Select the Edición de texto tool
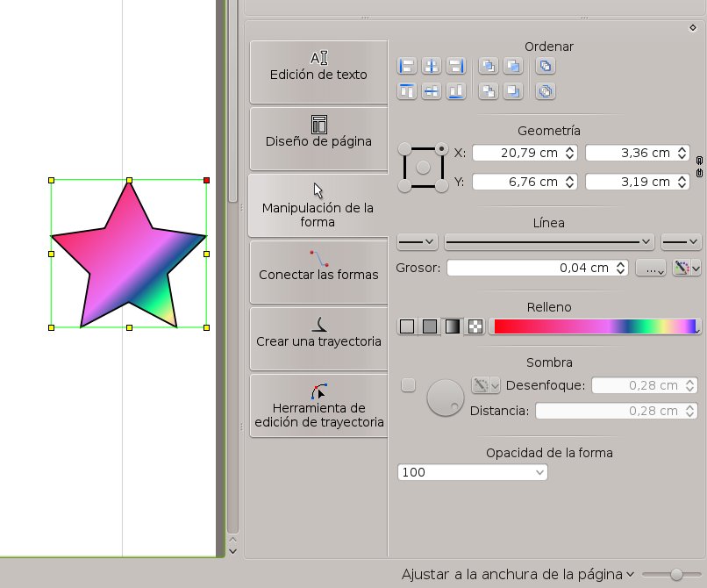The width and height of the screenshot is (707, 588). [x=318, y=72]
